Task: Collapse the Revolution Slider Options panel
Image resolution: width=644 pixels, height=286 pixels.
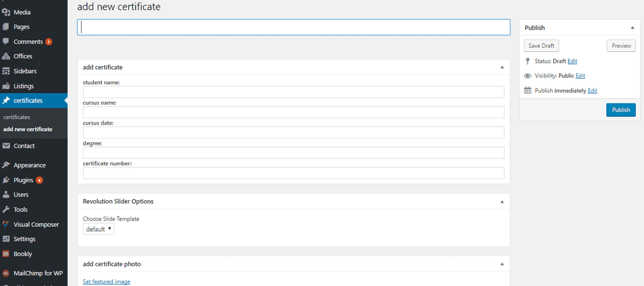Action: 502,202
